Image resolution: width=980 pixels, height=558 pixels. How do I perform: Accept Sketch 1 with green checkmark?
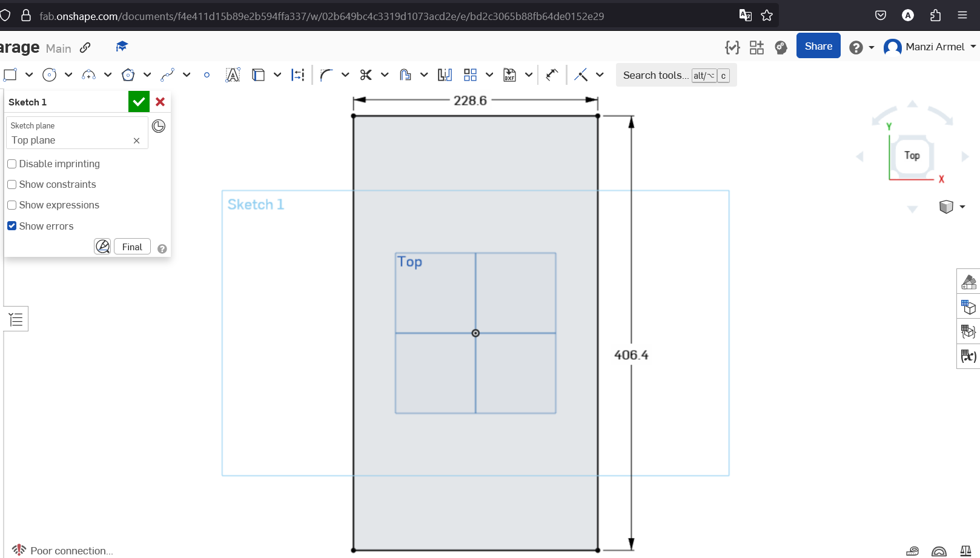139,102
